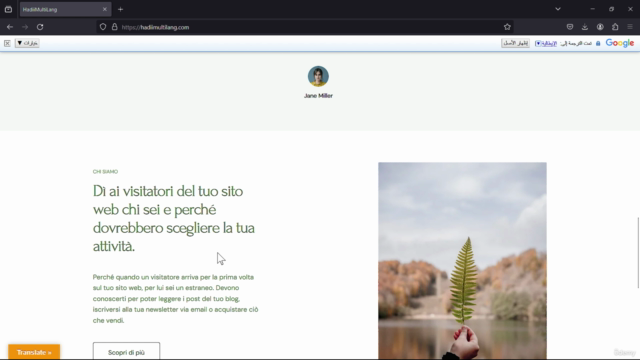Close the HadiMultiLang tab

click(104, 9)
